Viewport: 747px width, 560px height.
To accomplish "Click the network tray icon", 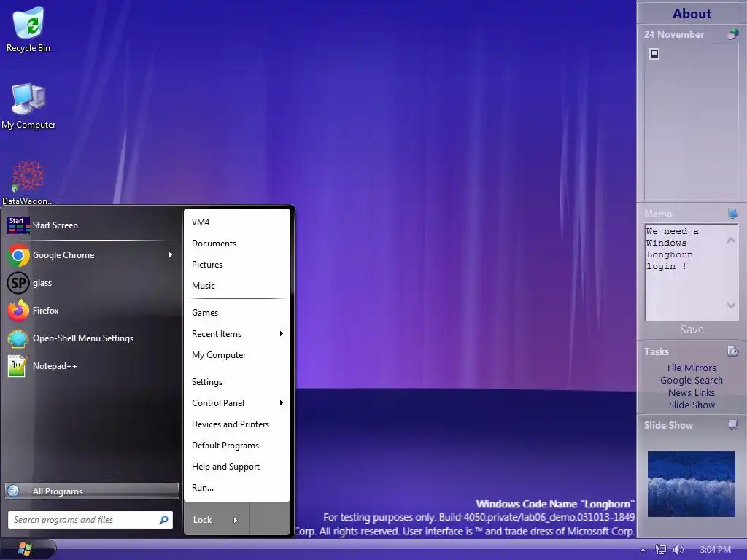I will coord(661,550).
